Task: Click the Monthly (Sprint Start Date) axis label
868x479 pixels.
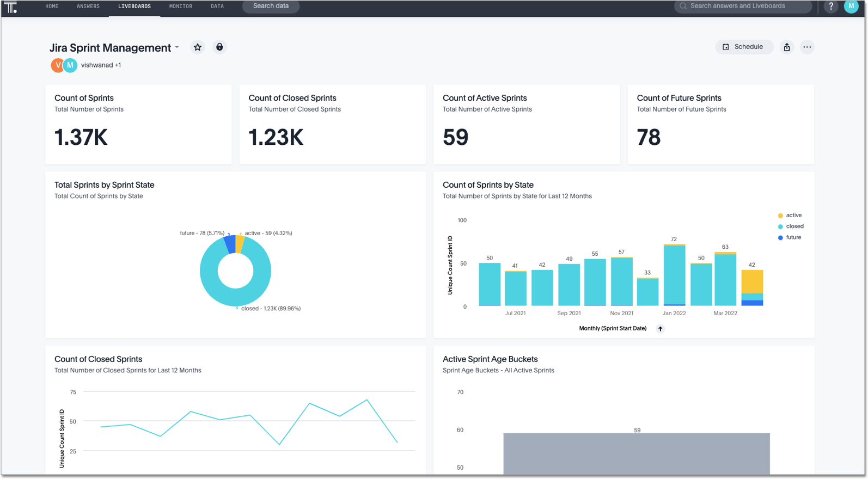Action: 613,329
